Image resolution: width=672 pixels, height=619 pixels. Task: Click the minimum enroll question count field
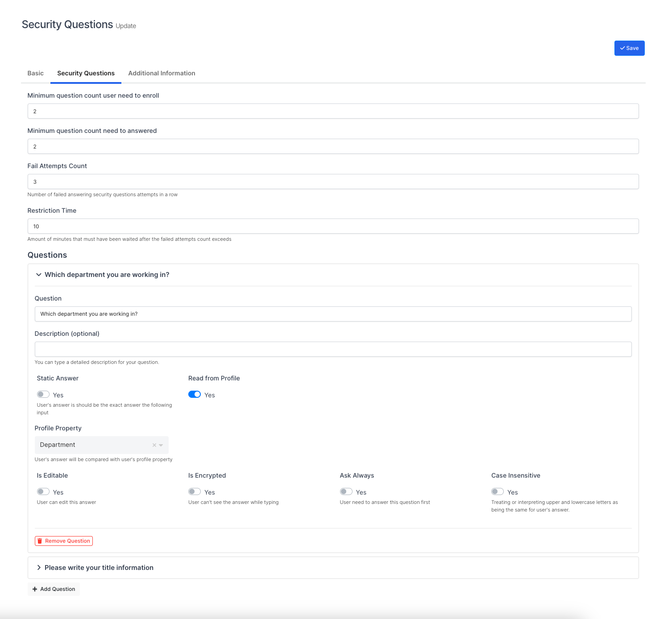point(333,111)
